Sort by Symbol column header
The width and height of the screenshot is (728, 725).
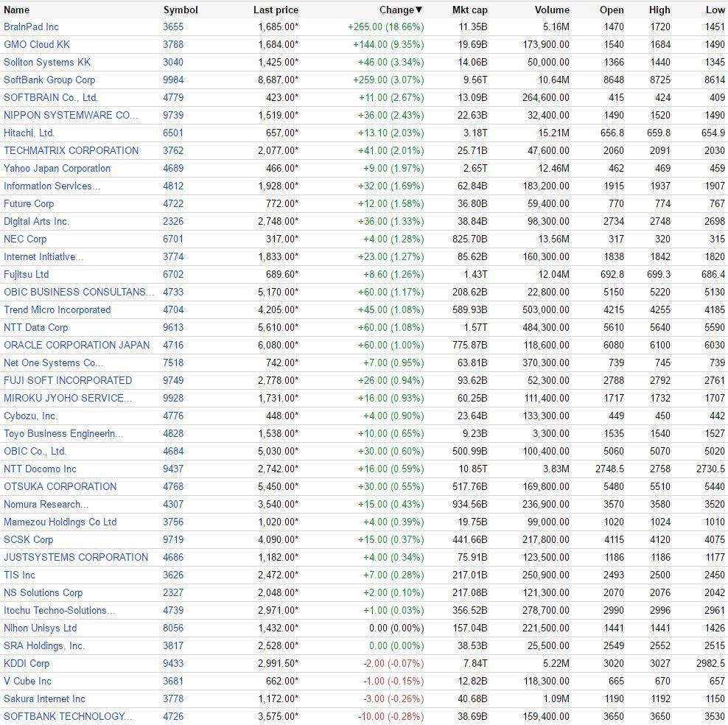(181, 10)
